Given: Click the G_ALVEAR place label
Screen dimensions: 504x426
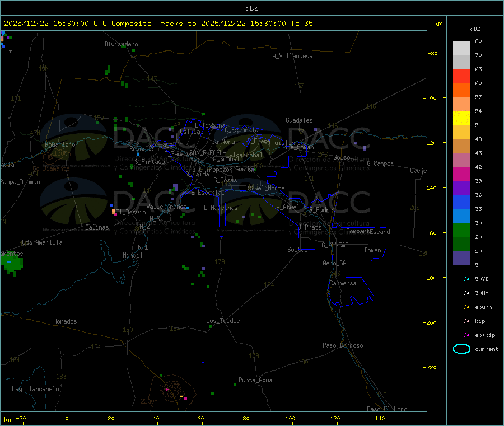Looking at the screenshot, I should click(x=335, y=245).
